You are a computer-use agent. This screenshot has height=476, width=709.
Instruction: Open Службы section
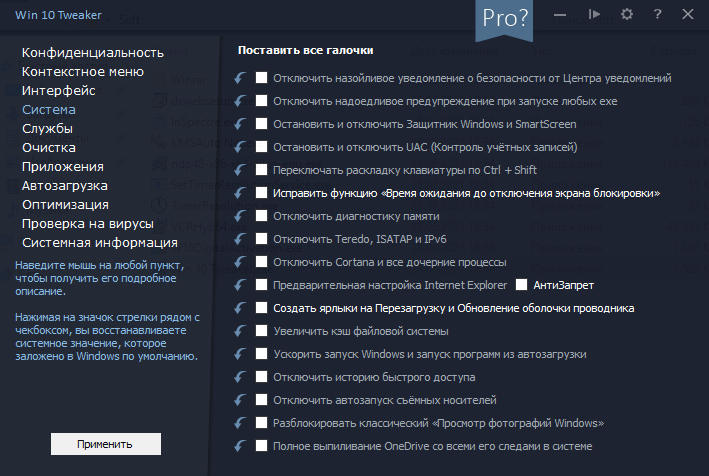point(47,129)
